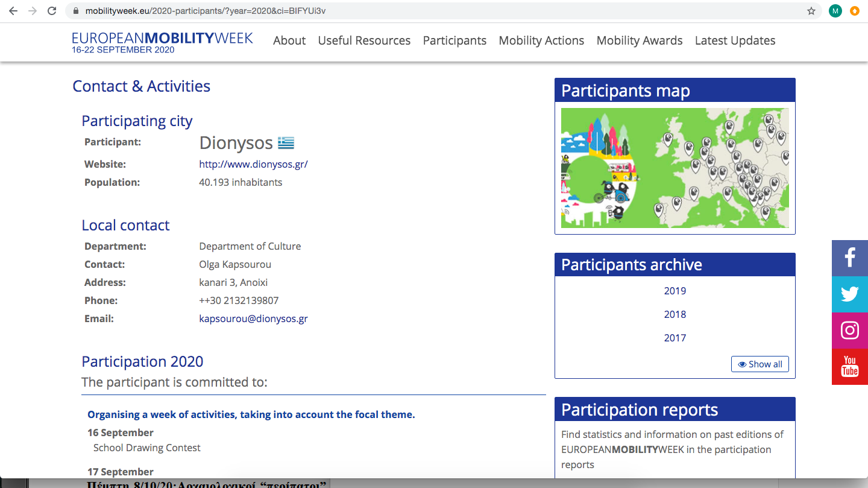Open the Mobility Awards menu
The image size is (868, 488).
point(640,40)
